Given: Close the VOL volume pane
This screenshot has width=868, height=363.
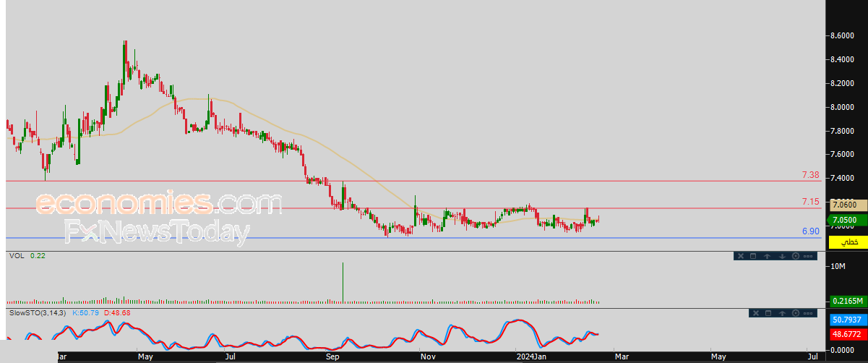Looking at the screenshot, I should (x=741, y=256).
